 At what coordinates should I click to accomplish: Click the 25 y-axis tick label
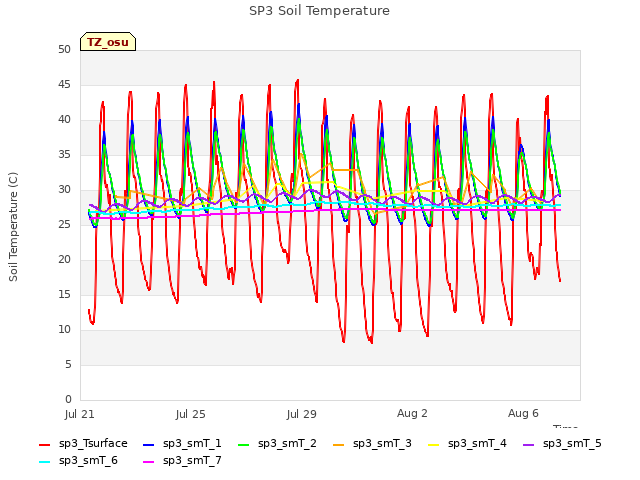64,224
